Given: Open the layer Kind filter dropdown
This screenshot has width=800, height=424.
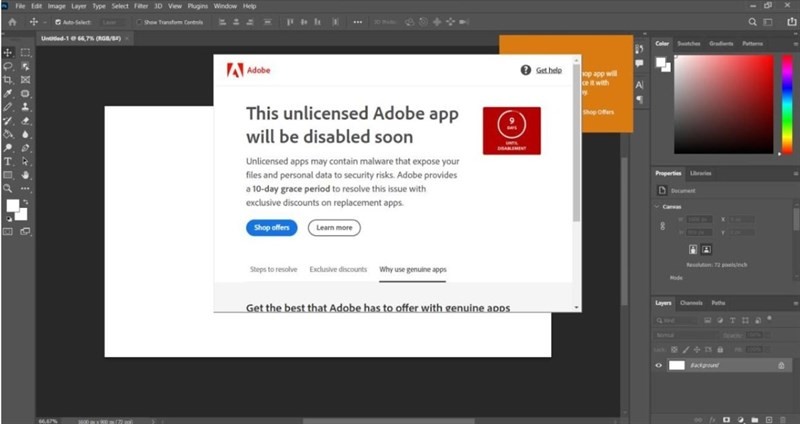Looking at the screenshot, I should (677, 320).
